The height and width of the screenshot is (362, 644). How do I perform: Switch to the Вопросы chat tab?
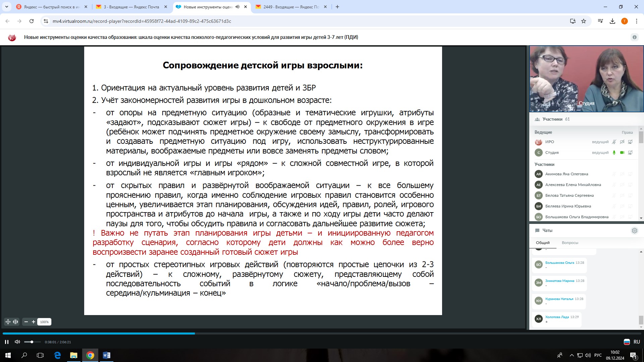click(x=570, y=243)
